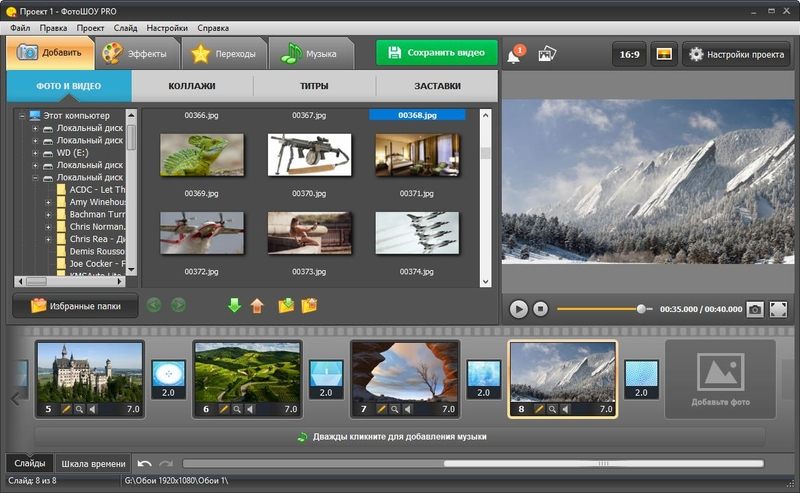Open fullscreen preview mode
800x493 pixels.
pos(778,309)
